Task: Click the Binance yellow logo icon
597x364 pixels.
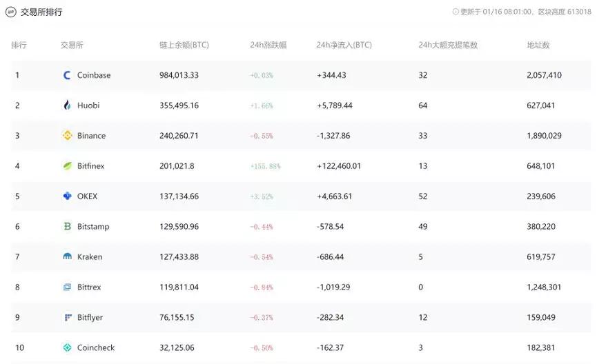Action: point(68,135)
